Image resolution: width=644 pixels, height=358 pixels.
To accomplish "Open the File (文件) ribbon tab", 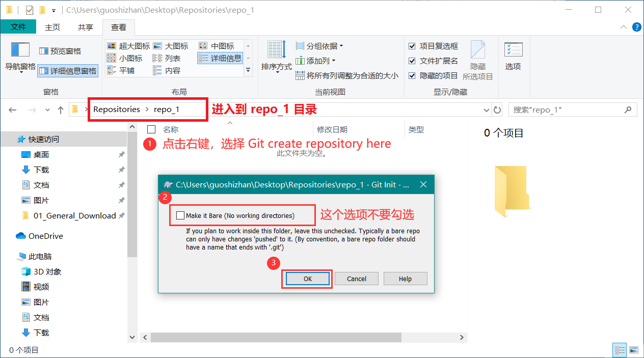I will (x=18, y=27).
